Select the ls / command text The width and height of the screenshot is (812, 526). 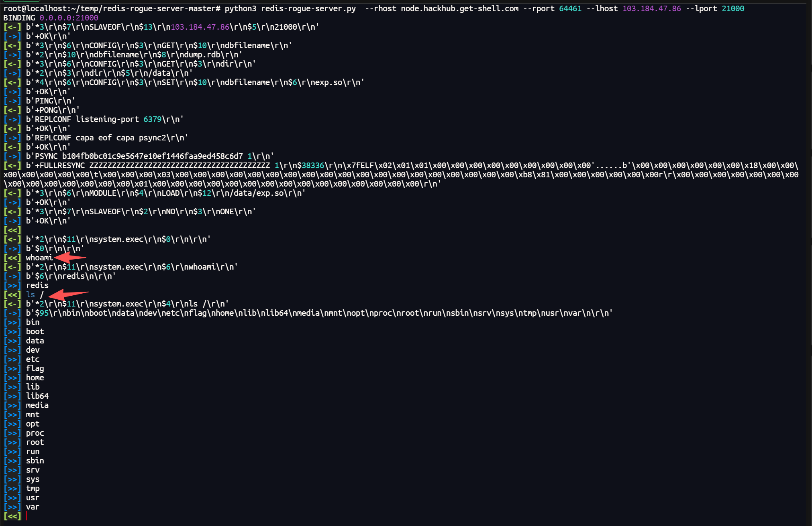(x=34, y=294)
